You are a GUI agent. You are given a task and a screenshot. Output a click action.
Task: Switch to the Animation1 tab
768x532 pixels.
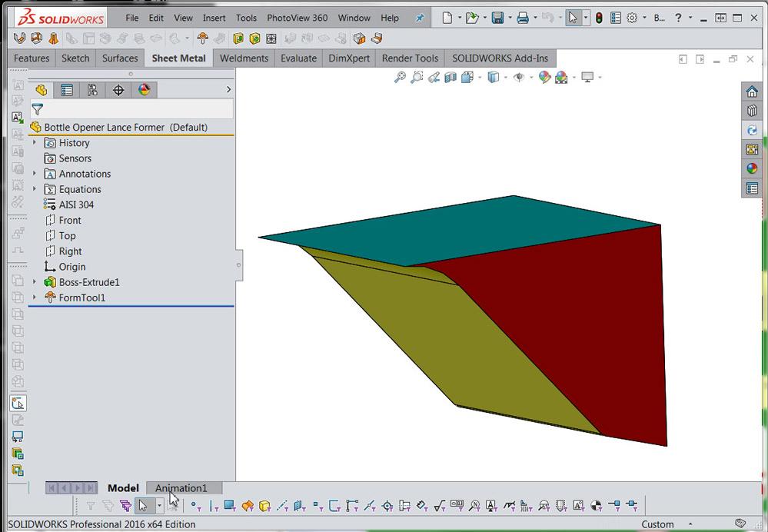click(181, 488)
